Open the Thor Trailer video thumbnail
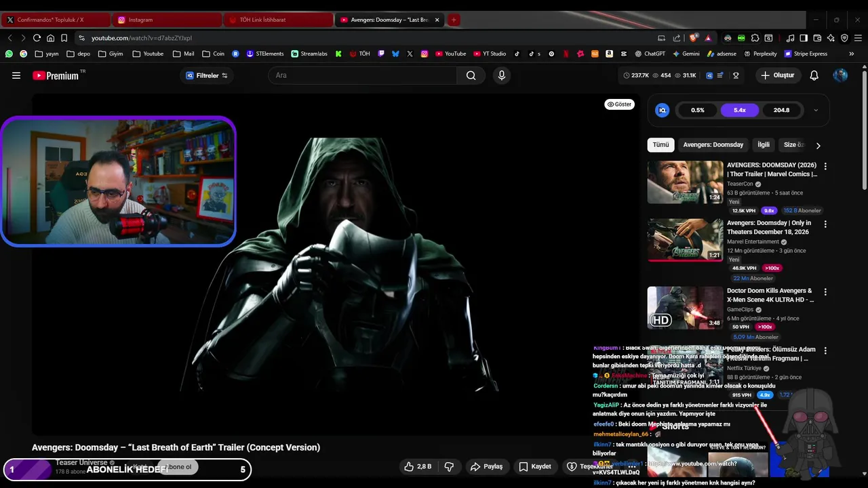868x488 pixels. pyautogui.click(x=685, y=182)
